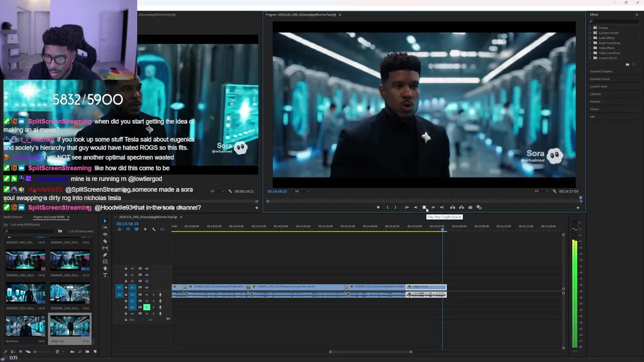Open the Essential Sound panel
The height and width of the screenshot is (362, 644).
[x=600, y=79]
